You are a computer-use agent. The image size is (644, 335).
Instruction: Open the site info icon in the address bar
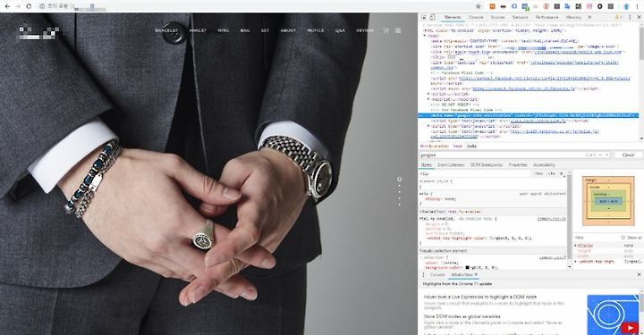tap(42, 6)
